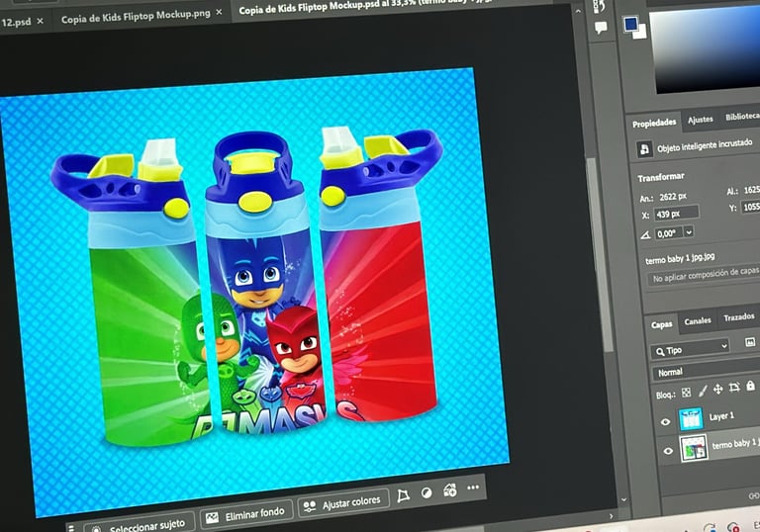Click the Transformar section heading
Viewport: 760px width, 532px height.
click(661, 177)
